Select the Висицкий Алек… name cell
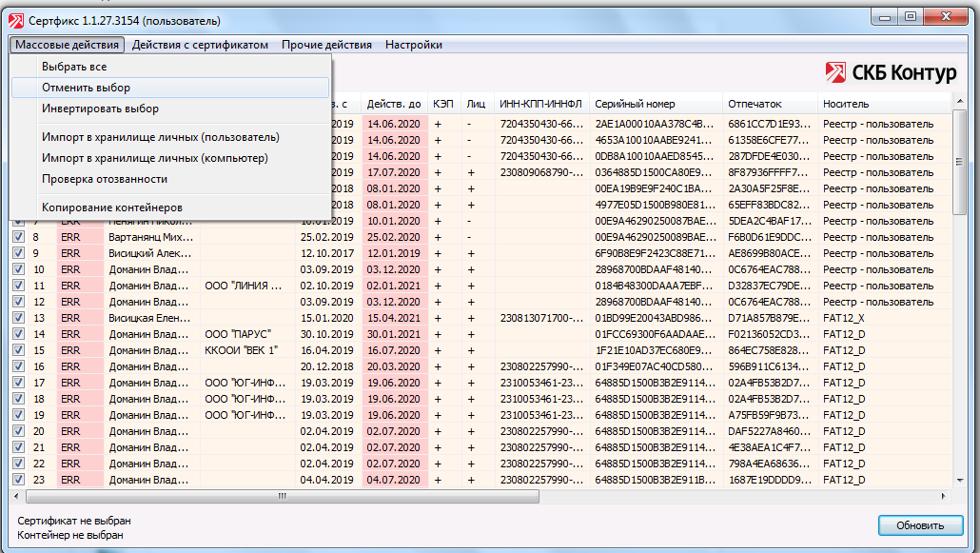The height and width of the screenshot is (553, 980). [152, 253]
